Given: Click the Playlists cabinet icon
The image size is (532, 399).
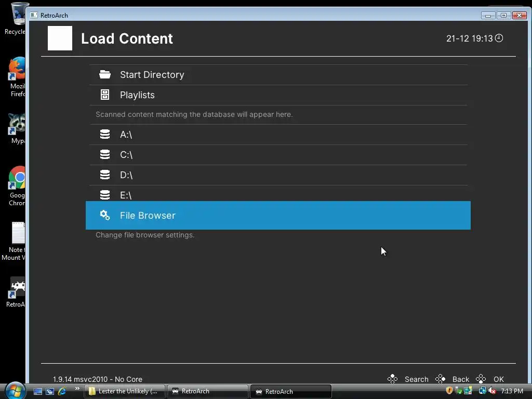Looking at the screenshot, I should pyautogui.click(x=105, y=95).
